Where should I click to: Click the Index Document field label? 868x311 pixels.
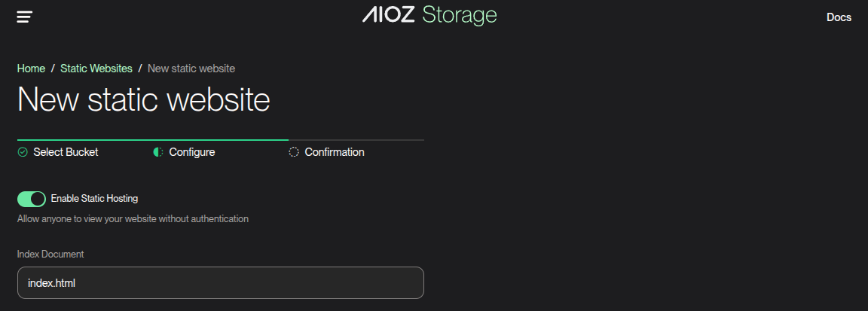tap(50, 254)
